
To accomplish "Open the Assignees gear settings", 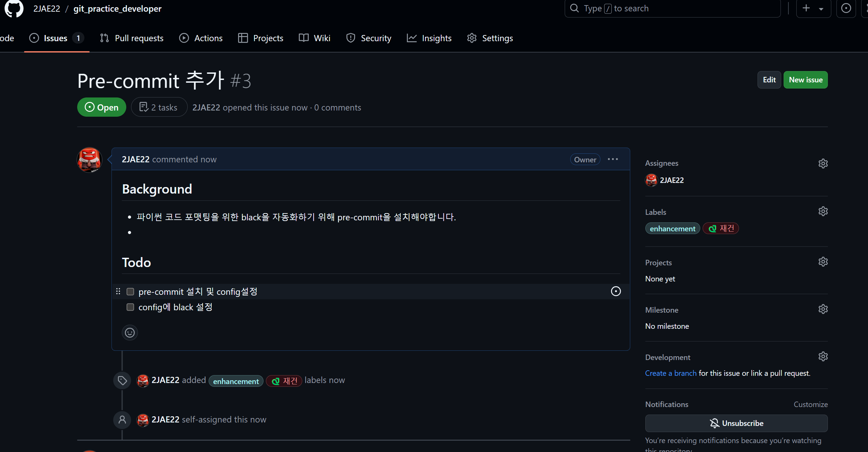I will click(823, 163).
